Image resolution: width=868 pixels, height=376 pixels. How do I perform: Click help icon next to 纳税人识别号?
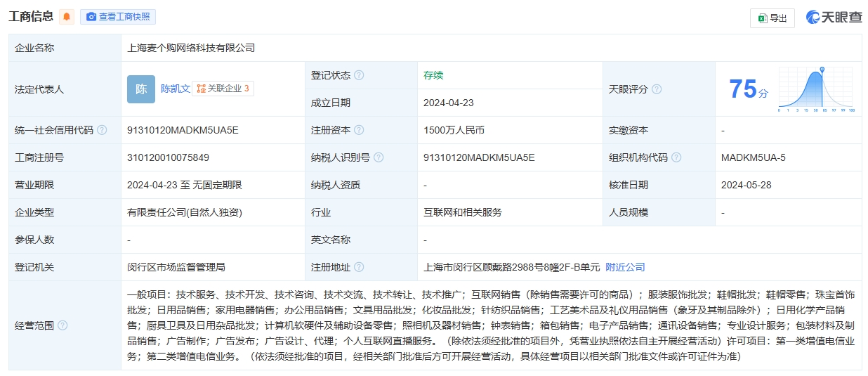tap(379, 157)
